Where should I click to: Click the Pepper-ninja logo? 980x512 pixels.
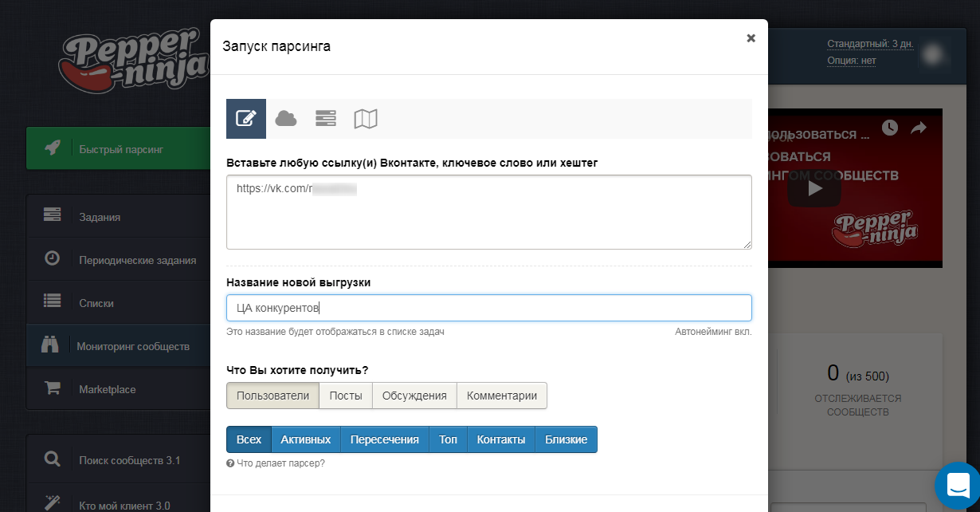tap(133, 63)
